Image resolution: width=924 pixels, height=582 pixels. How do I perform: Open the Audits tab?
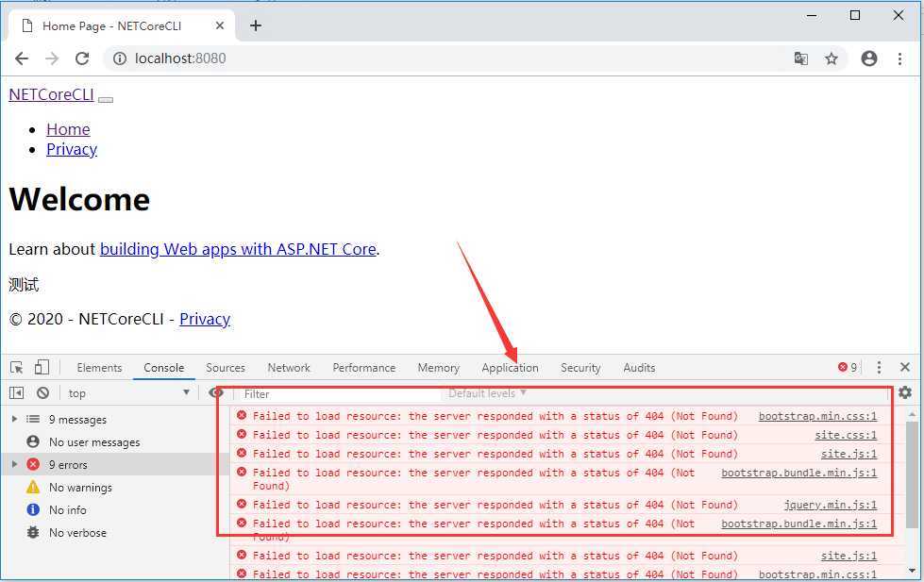(x=639, y=368)
